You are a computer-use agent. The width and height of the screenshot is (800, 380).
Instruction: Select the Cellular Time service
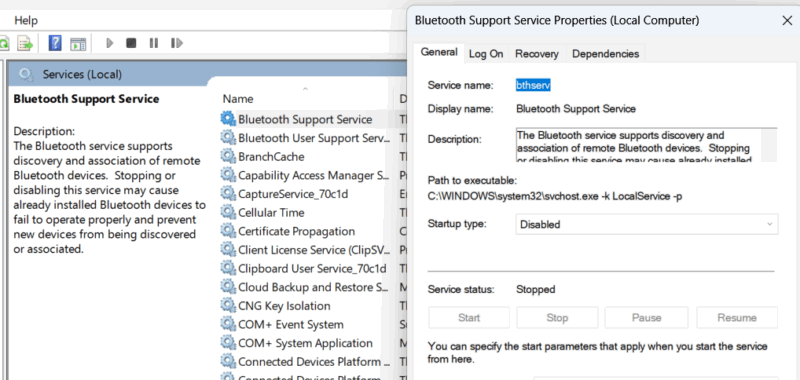[271, 213]
